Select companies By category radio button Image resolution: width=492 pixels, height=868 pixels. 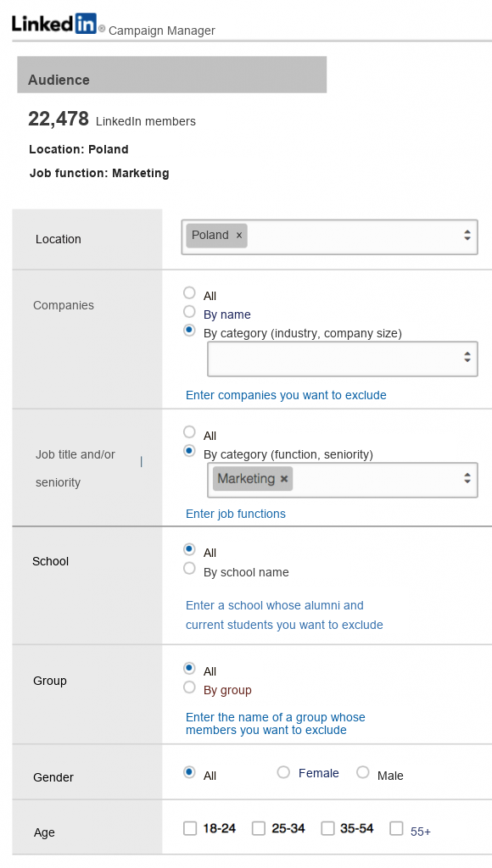pos(189,330)
